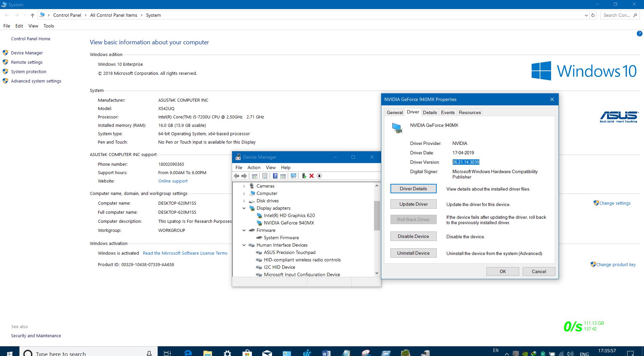The image size is (644, 356).
Task: Click the Search Control Panel field
Action: point(620,15)
